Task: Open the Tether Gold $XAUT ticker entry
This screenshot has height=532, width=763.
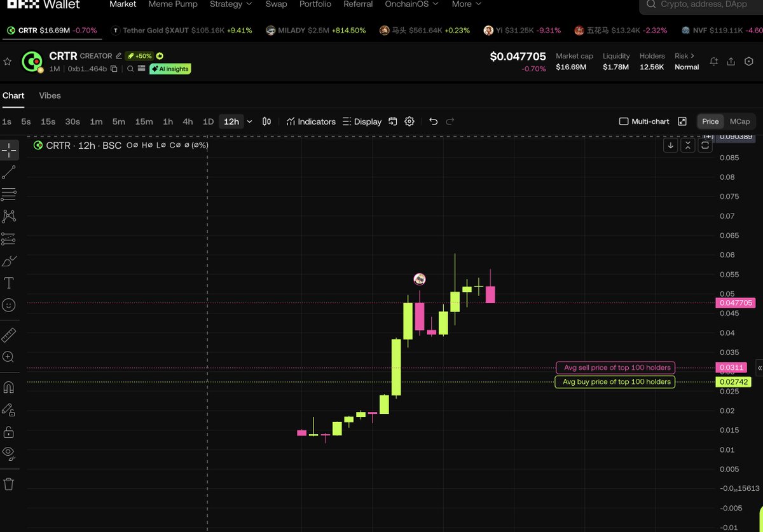Action: pyautogui.click(x=182, y=31)
